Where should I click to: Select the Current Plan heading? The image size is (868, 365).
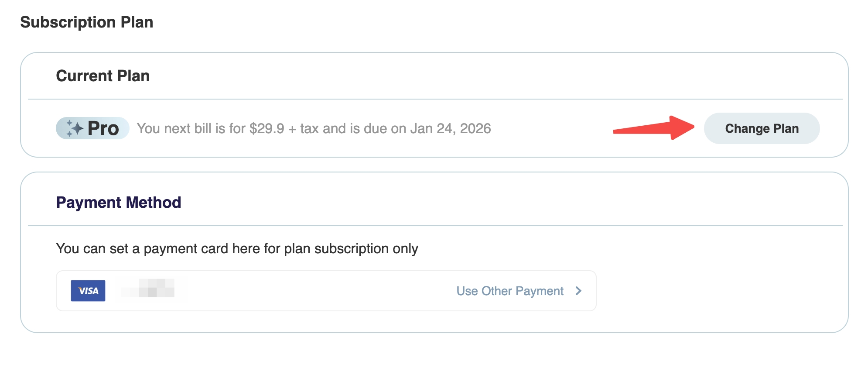pos(103,76)
